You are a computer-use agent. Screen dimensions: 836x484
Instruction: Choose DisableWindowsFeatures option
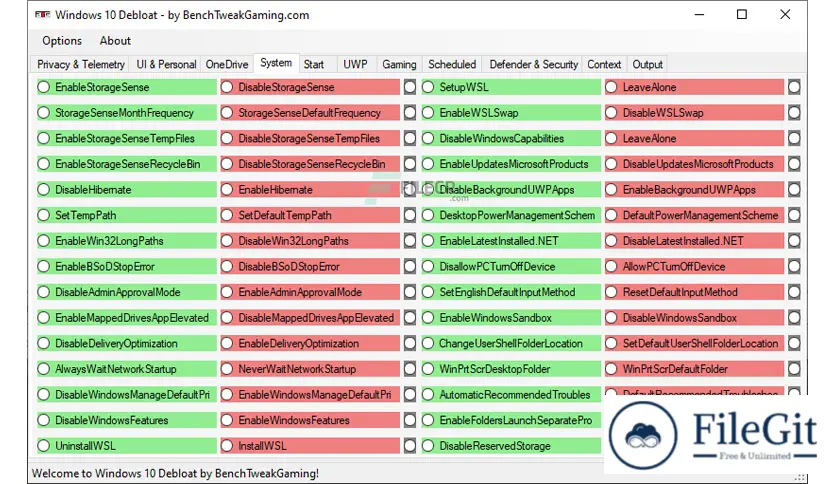[x=127, y=420]
